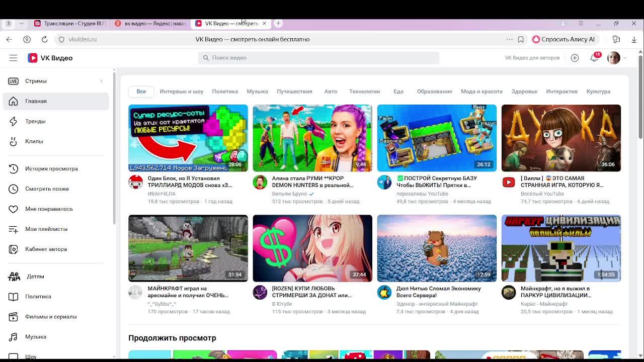The height and width of the screenshot is (362, 644).
Task: Select the Интервью и шоу category
Action: tap(182, 92)
